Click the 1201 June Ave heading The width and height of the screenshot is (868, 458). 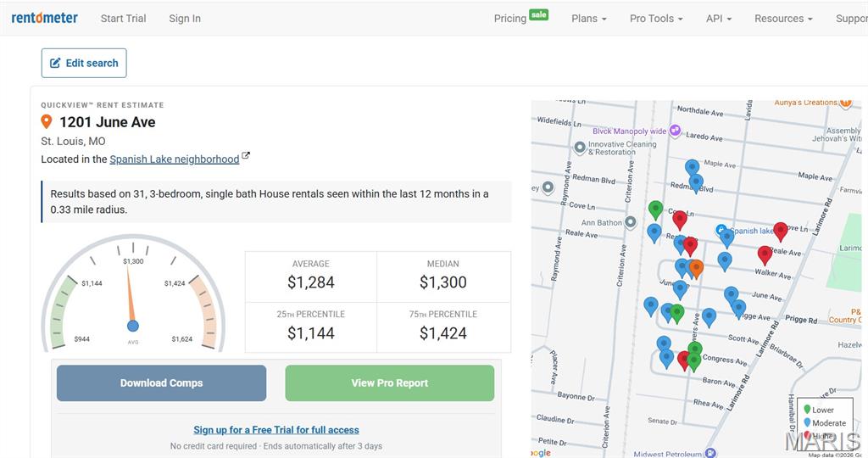click(108, 122)
